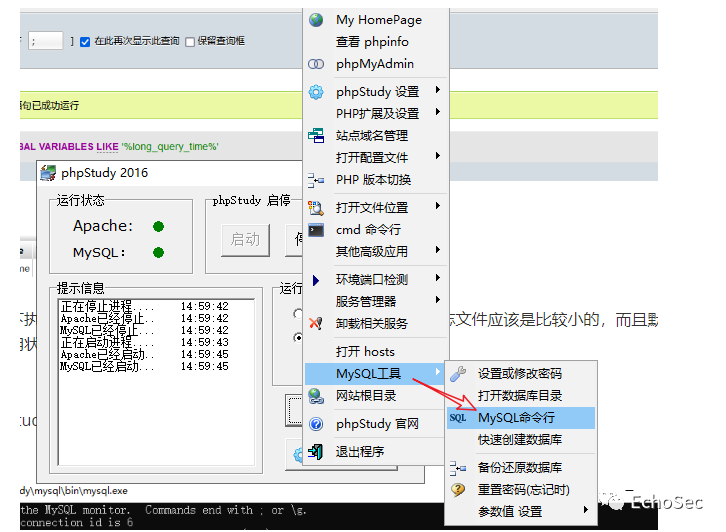Viewport: 726px width, 532px height.
Task: Click the log line MySQL已经停止
Action: tap(144, 331)
